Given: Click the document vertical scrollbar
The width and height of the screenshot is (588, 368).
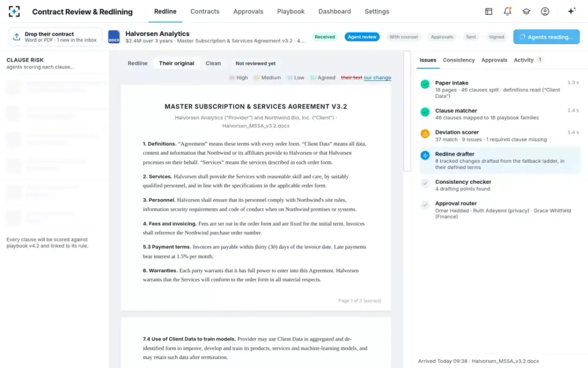Looking at the screenshot, I should (407, 110).
